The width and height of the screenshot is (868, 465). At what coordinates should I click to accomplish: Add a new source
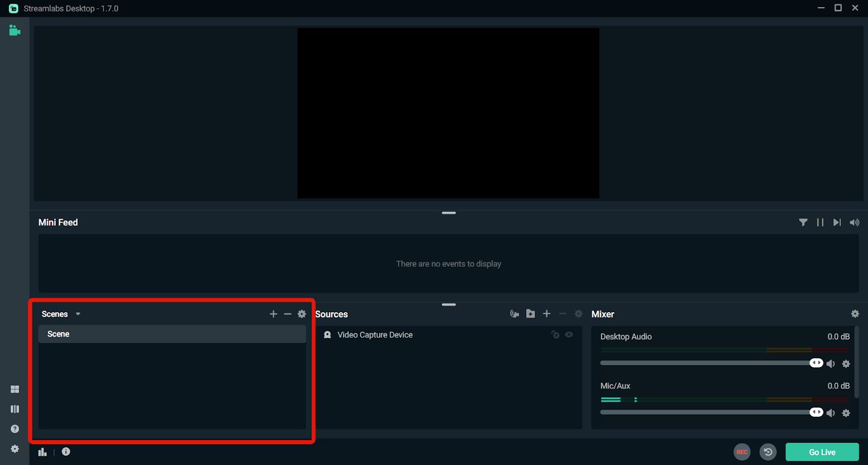coord(547,314)
